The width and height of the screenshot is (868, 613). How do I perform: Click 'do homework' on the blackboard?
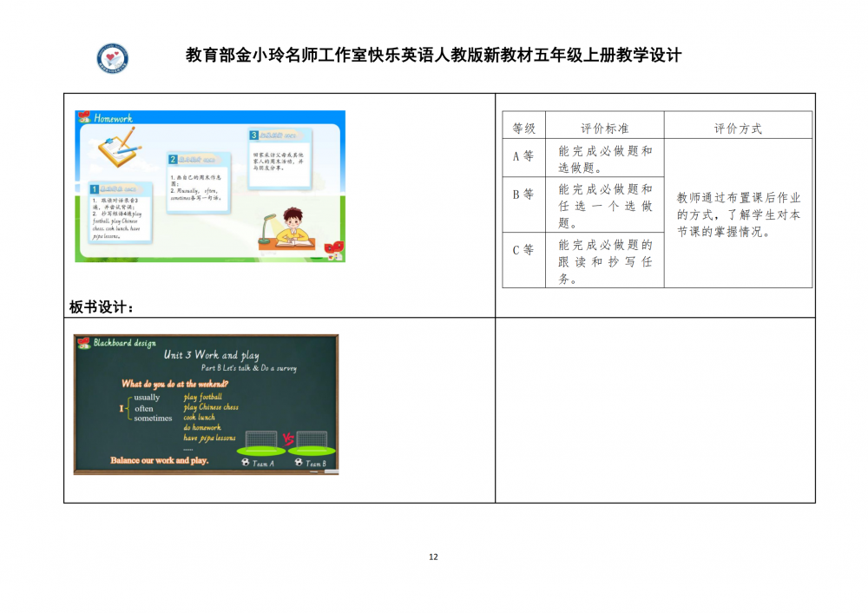202,427
